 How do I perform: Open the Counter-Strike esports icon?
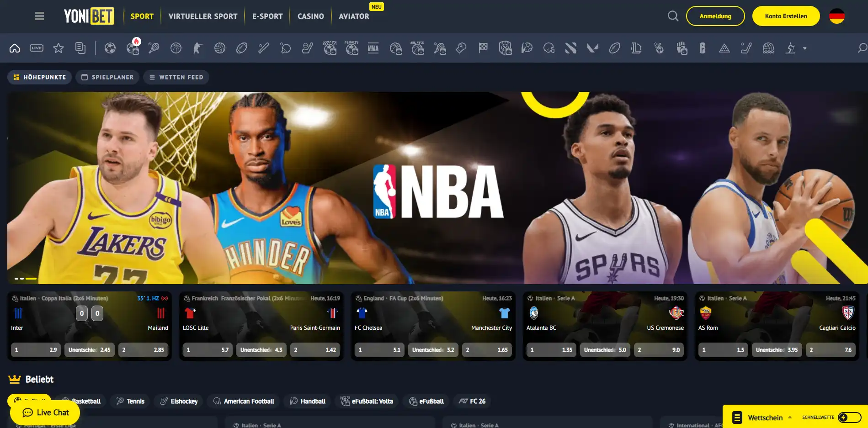[x=198, y=48]
